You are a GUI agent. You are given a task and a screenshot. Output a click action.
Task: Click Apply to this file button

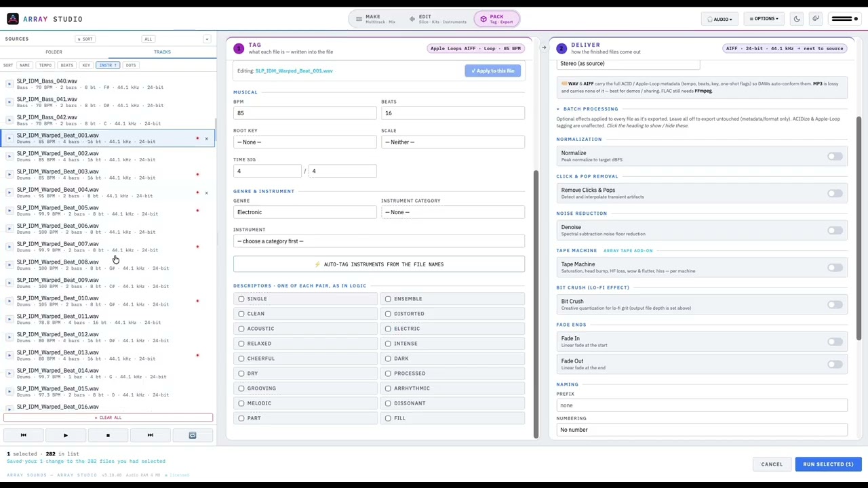[x=493, y=70]
